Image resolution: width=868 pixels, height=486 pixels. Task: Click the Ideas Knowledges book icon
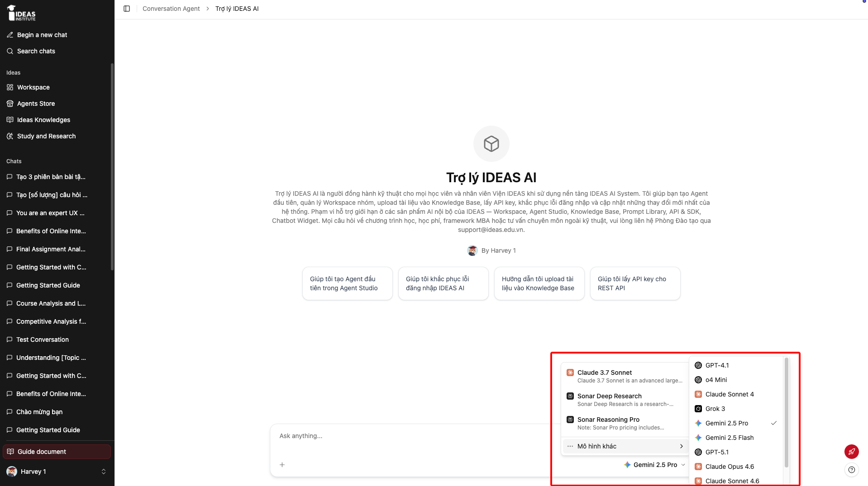tap(10, 120)
